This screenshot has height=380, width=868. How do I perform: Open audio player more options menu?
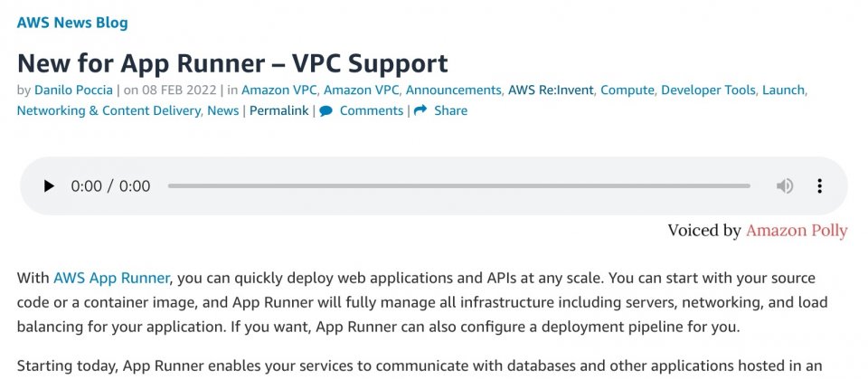[x=819, y=186]
